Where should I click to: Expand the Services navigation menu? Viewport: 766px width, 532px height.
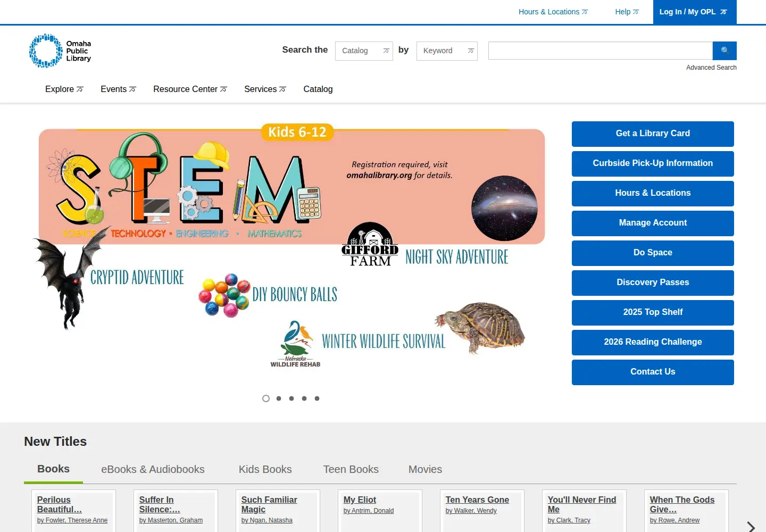point(265,89)
